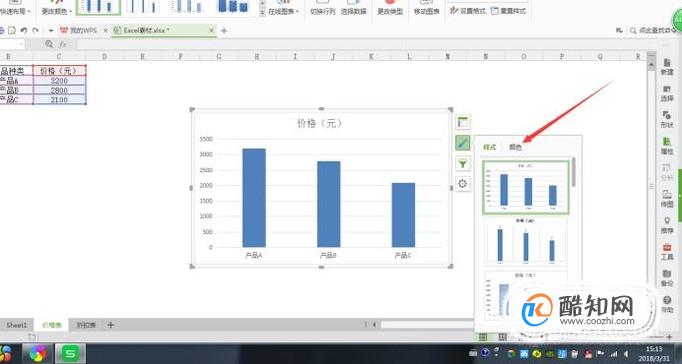Viewport: 682px width, 364px height.
Task: Open the chart settings gear button
Action: tap(463, 184)
